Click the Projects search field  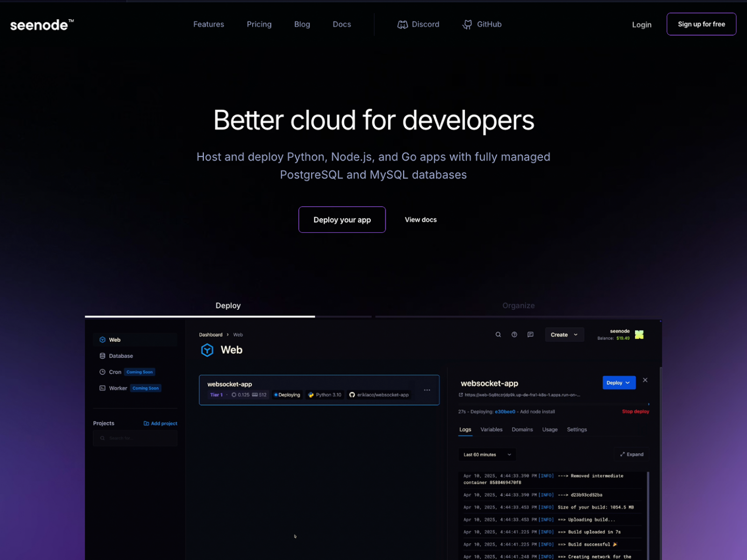(135, 438)
